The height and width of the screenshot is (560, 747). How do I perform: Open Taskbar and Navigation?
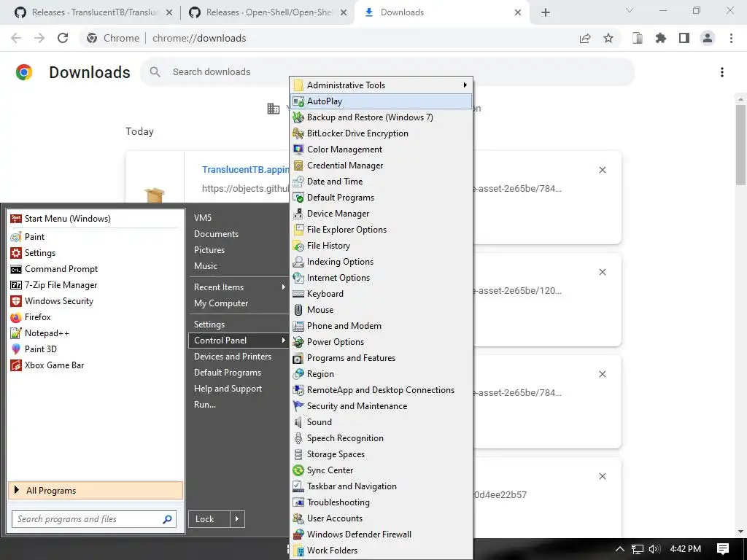[381, 486]
